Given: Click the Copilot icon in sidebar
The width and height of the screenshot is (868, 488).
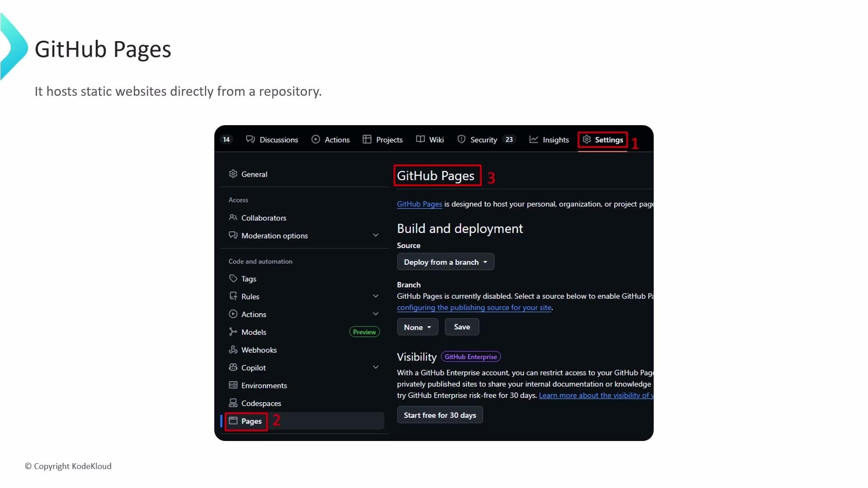Looking at the screenshot, I should click(233, 367).
